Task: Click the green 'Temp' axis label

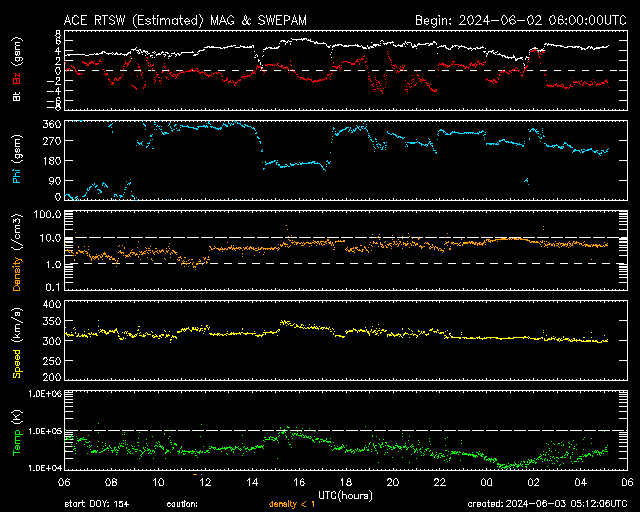Action: click(x=17, y=443)
